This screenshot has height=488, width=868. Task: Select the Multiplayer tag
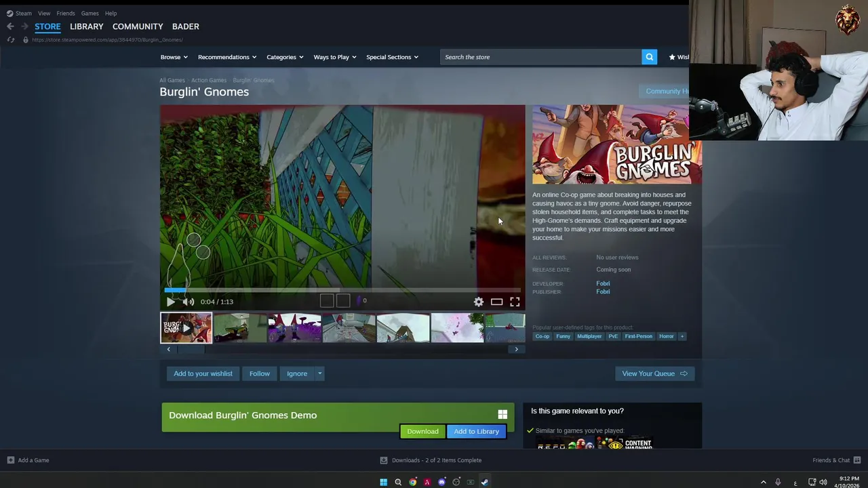point(589,336)
